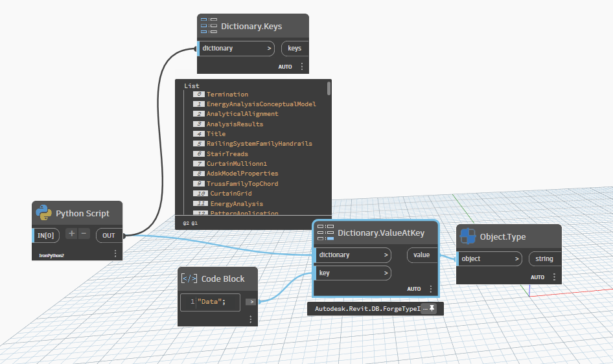Click the Dictionary.Keys node title

point(251,26)
